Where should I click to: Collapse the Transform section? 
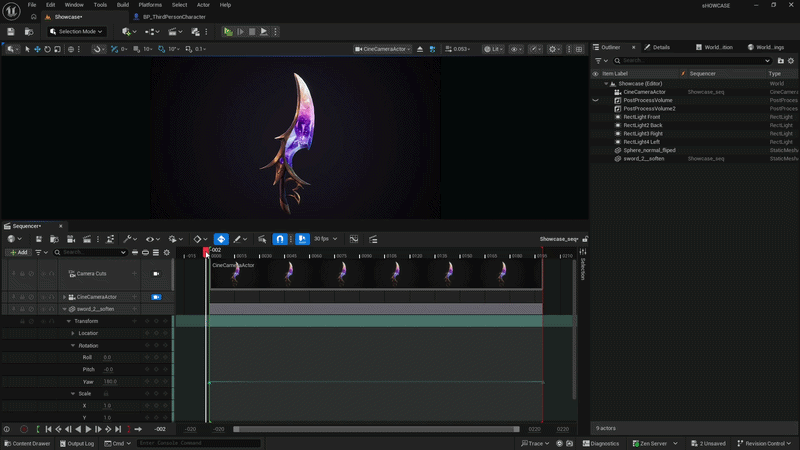(x=69, y=321)
